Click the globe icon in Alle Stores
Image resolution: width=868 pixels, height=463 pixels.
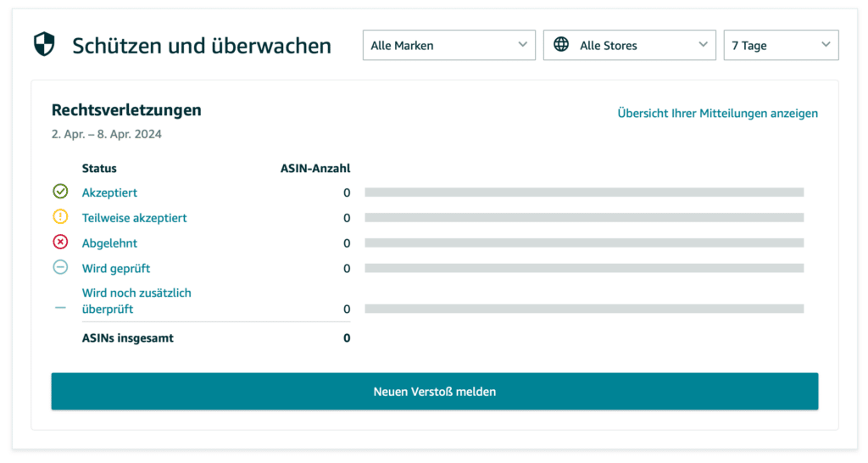pyautogui.click(x=561, y=44)
